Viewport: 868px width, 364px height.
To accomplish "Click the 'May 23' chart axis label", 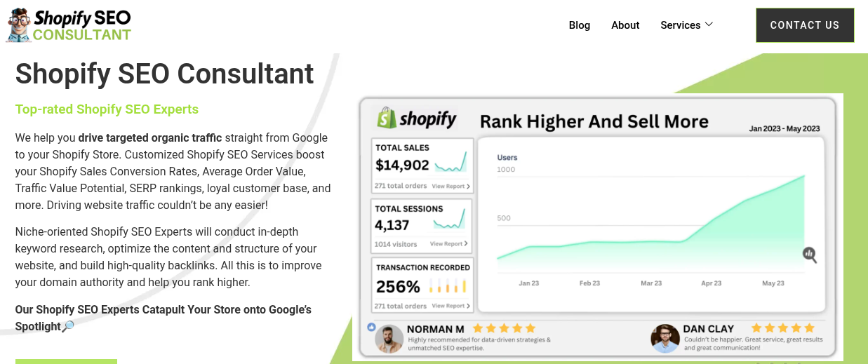I will 773,283.
